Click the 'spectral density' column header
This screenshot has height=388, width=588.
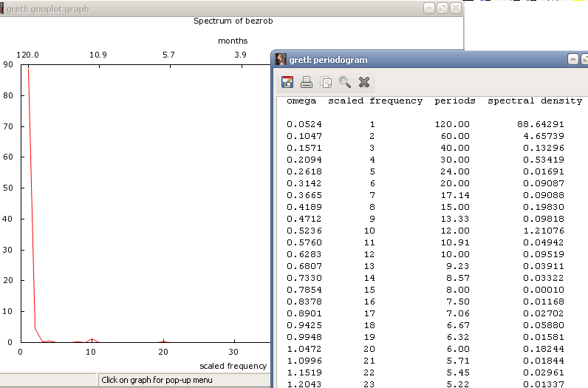535,101
